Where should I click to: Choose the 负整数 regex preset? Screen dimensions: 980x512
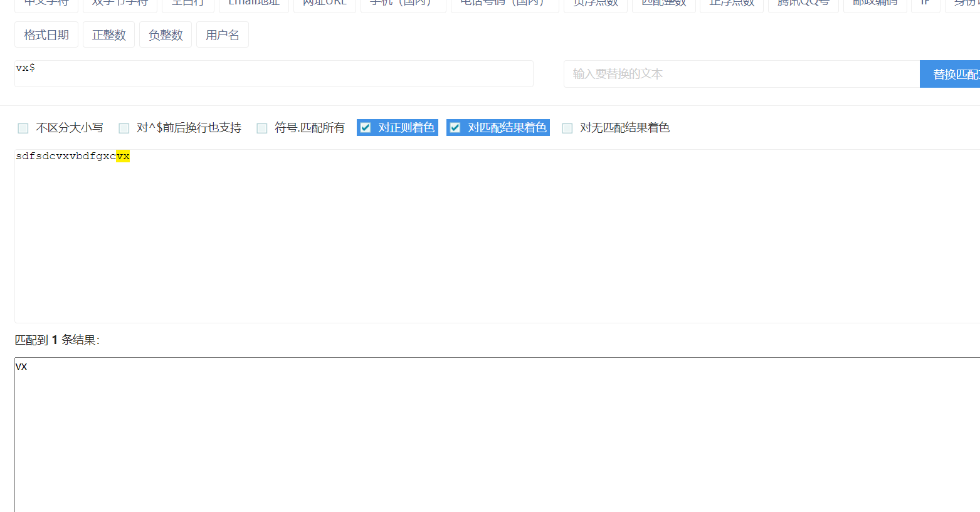tap(166, 35)
